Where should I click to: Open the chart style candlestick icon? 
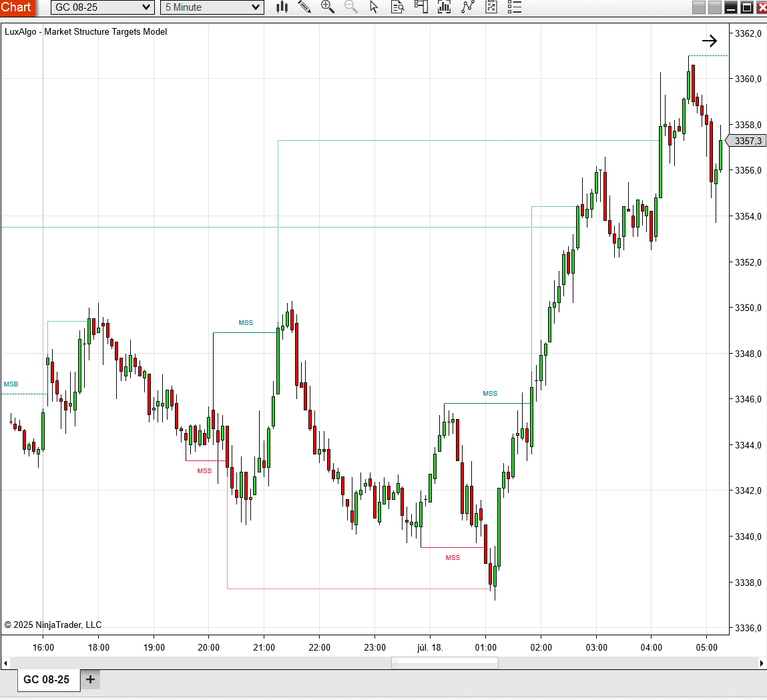(x=282, y=7)
